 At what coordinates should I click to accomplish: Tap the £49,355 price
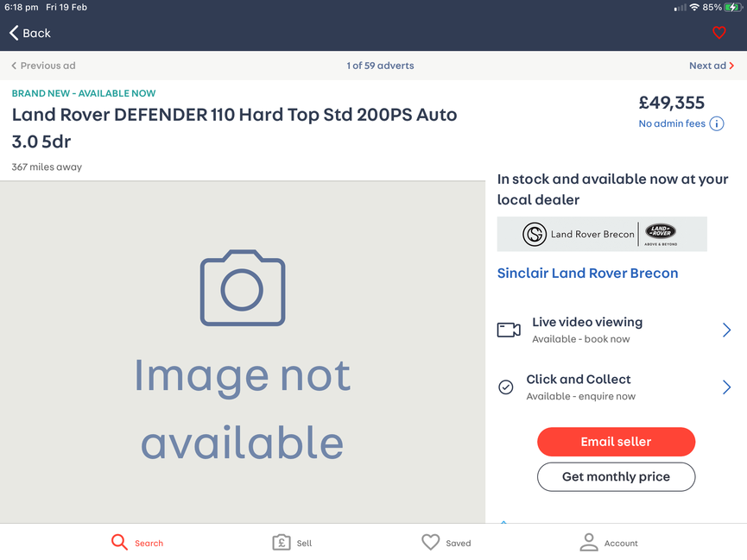(671, 103)
